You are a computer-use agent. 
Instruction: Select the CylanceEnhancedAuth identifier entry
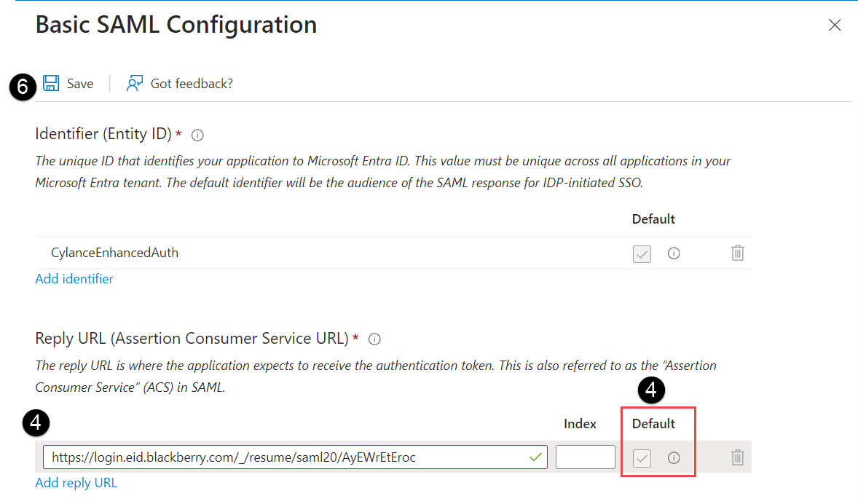click(114, 253)
